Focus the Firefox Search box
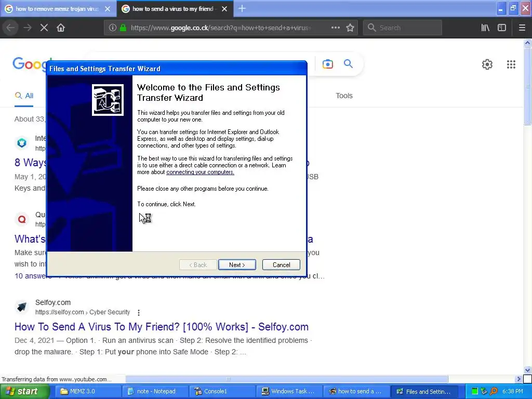 (403, 28)
